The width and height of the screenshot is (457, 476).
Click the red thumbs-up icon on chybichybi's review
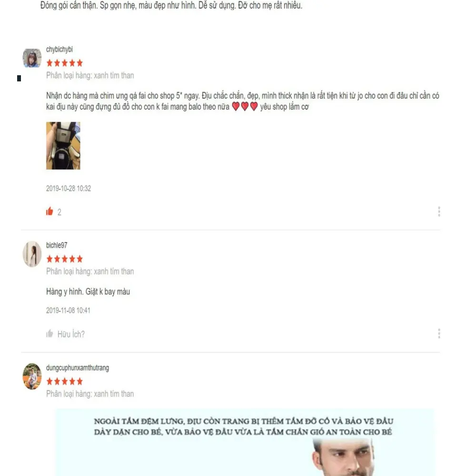(x=50, y=211)
